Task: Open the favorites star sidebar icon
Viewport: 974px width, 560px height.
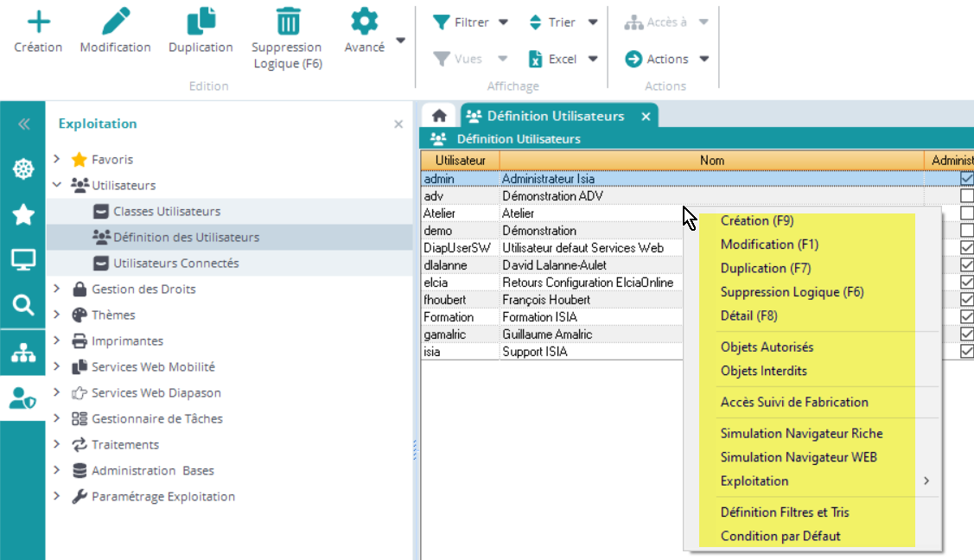Action: pos(22,214)
